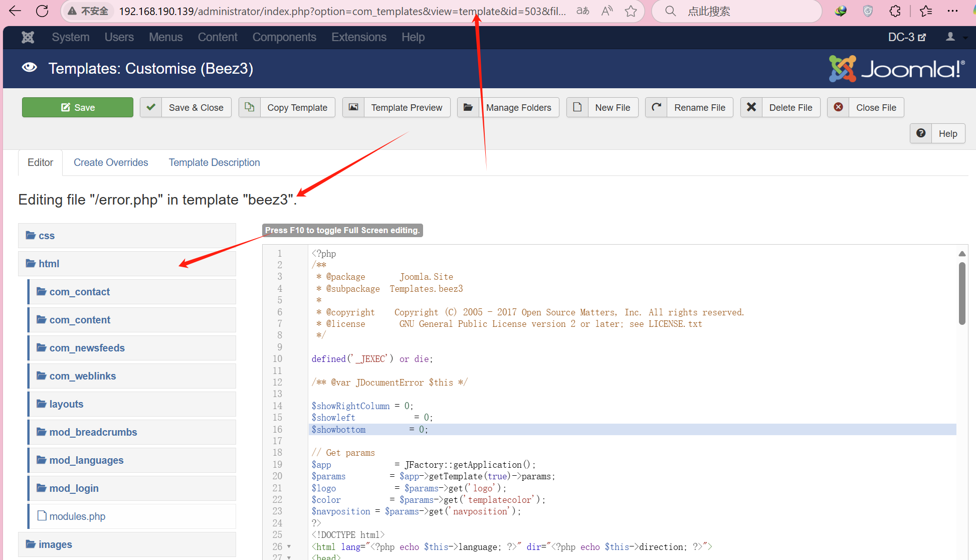The image size is (976, 560).
Task: Click the code editor vertical scrollbar
Action: coord(962,293)
